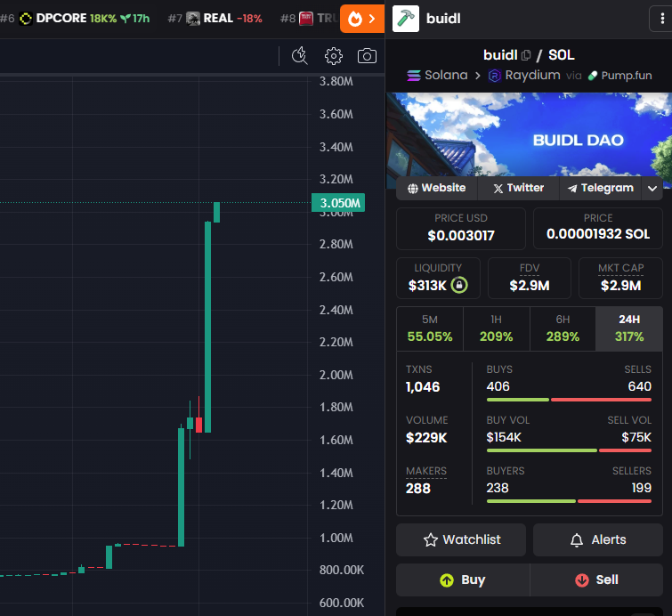Click the TXNS 1,046 value
This screenshot has width=672, height=616.
point(423,387)
